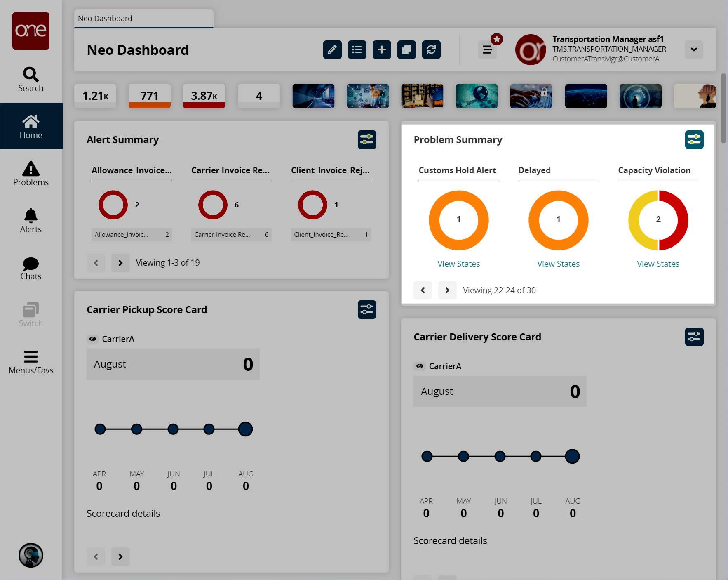This screenshot has height=580, width=728.
Task: Click the copy dashboard icon
Action: point(406,50)
